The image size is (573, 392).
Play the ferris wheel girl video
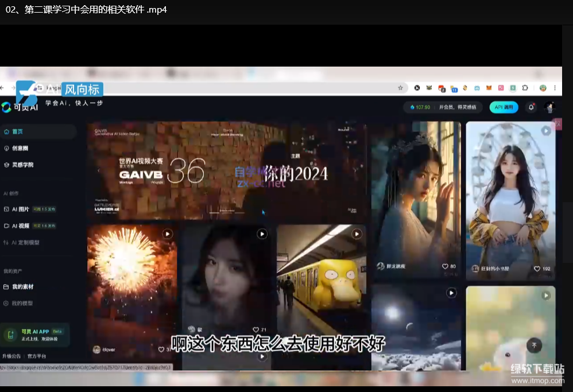tap(546, 131)
